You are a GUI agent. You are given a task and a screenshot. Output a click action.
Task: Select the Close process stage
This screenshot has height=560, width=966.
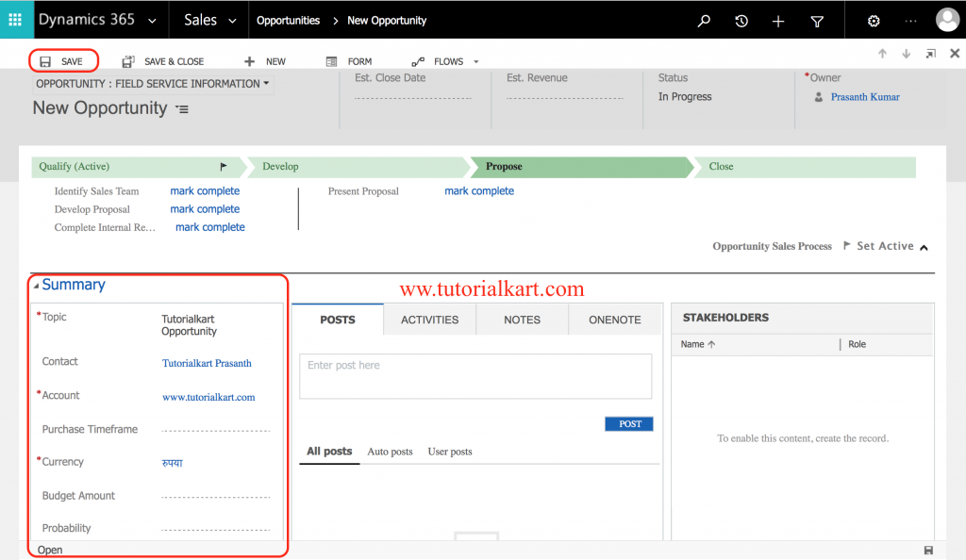[805, 167]
